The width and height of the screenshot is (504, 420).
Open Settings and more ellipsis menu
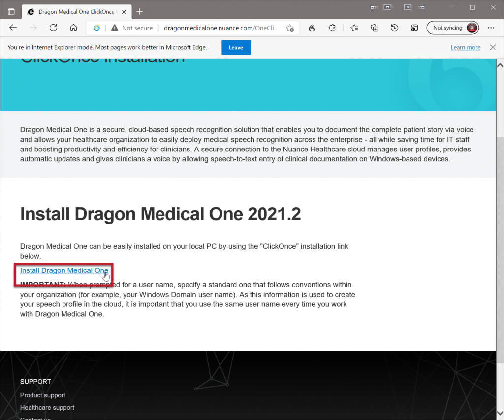(491, 28)
